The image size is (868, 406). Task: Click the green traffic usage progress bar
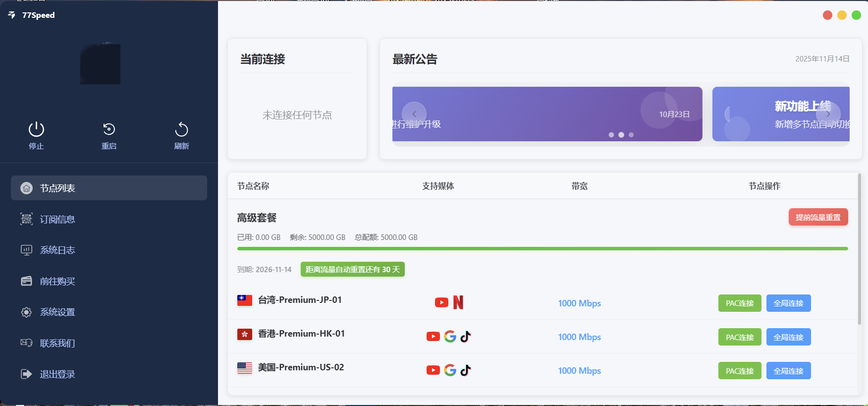(x=542, y=248)
